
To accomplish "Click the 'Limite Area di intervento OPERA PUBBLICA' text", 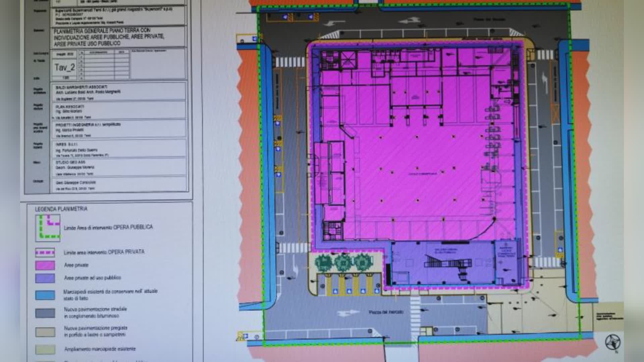I will (108, 227).
